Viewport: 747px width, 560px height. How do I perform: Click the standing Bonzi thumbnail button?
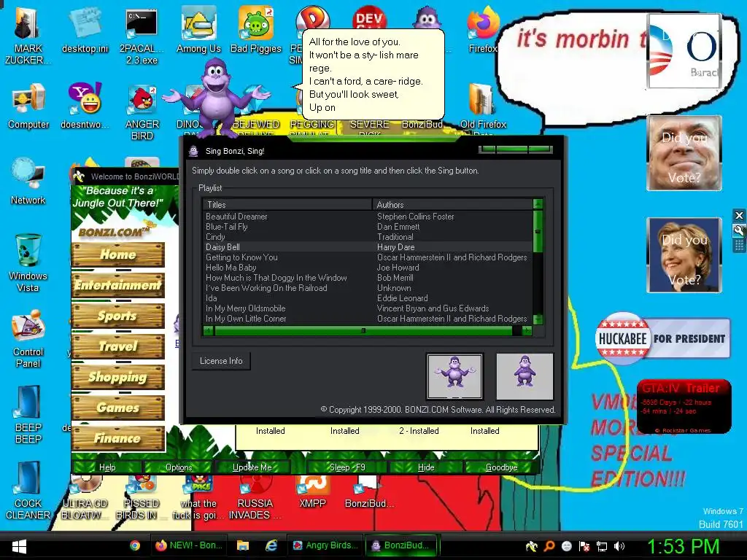[525, 376]
